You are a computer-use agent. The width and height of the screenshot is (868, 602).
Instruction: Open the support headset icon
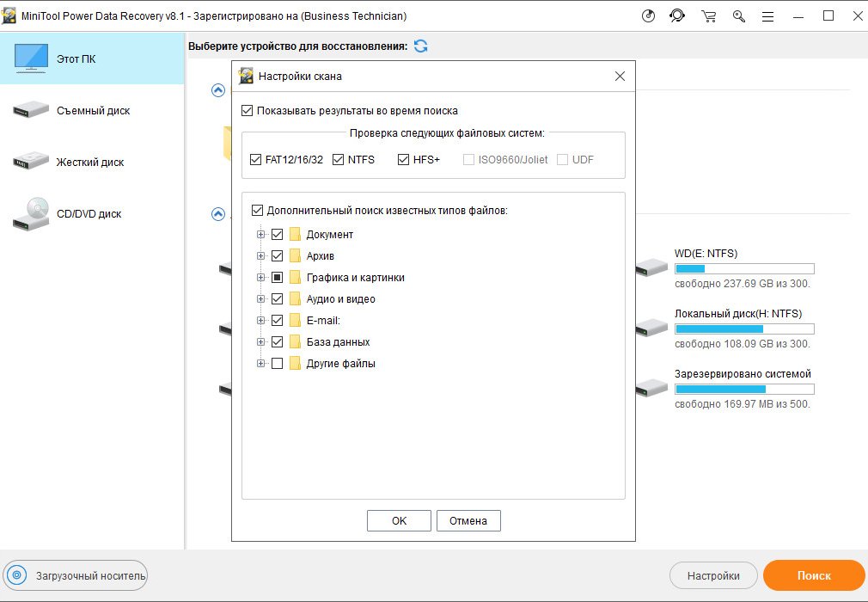(677, 16)
